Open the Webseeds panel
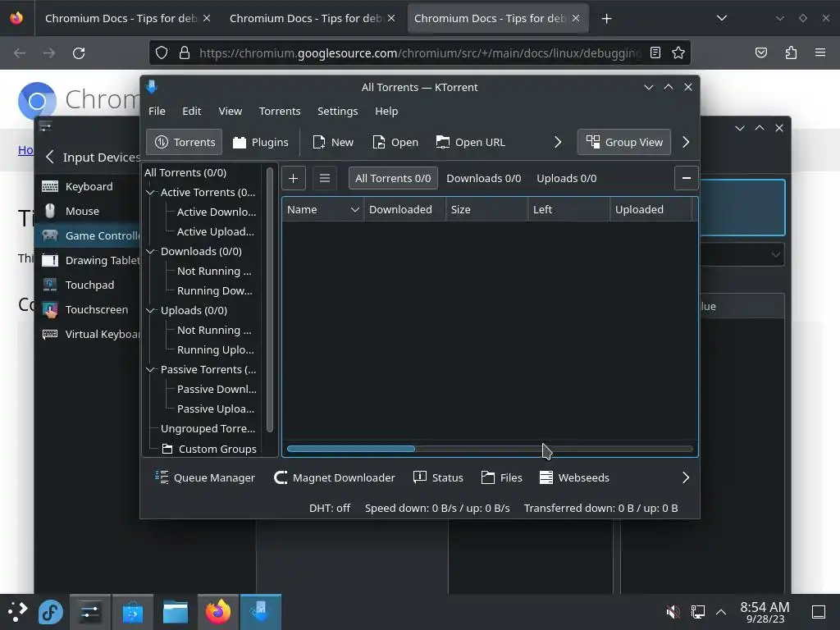Image resolution: width=840 pixels, height=630 pixels. [x=574, y=478]
